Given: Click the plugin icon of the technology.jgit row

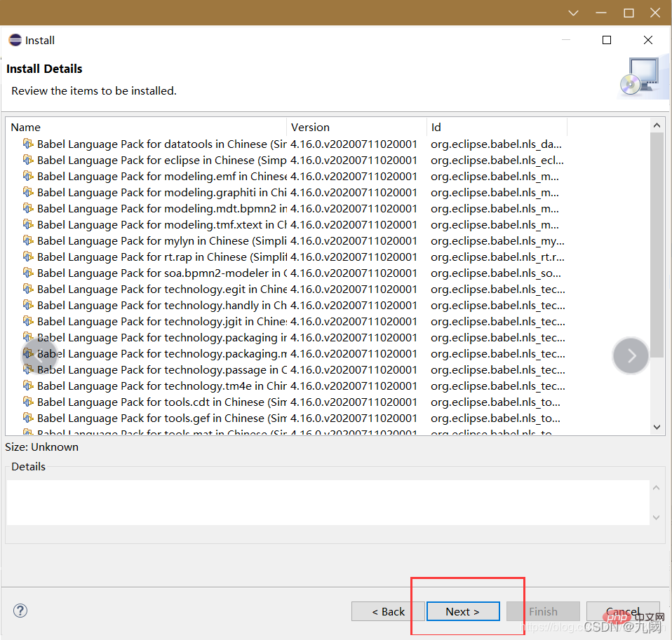Looking at the screenshot, I should click(28, 321).
